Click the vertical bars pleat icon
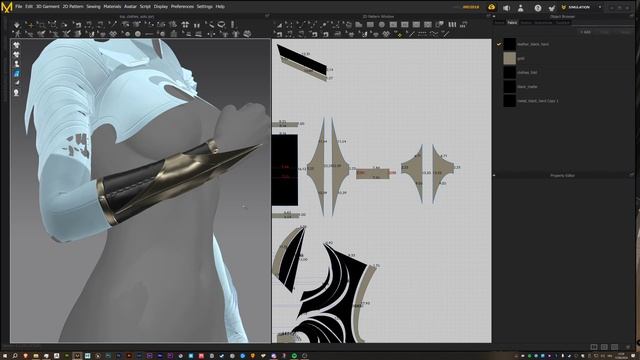 click(452, 25)
